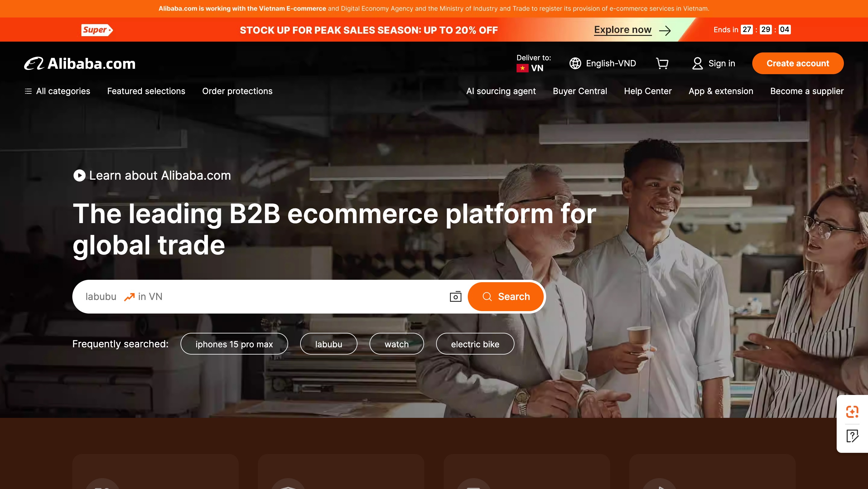Play the Learn about Alibaba.com video
This screenshot has height=489, width=868.
tap(80, 175)
